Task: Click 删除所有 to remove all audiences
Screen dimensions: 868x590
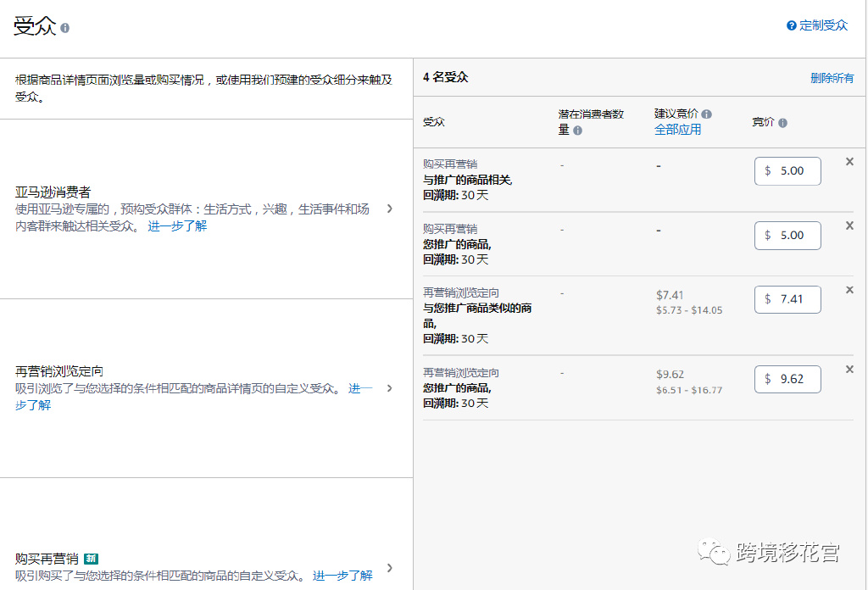Action: [x=832, y=78]
